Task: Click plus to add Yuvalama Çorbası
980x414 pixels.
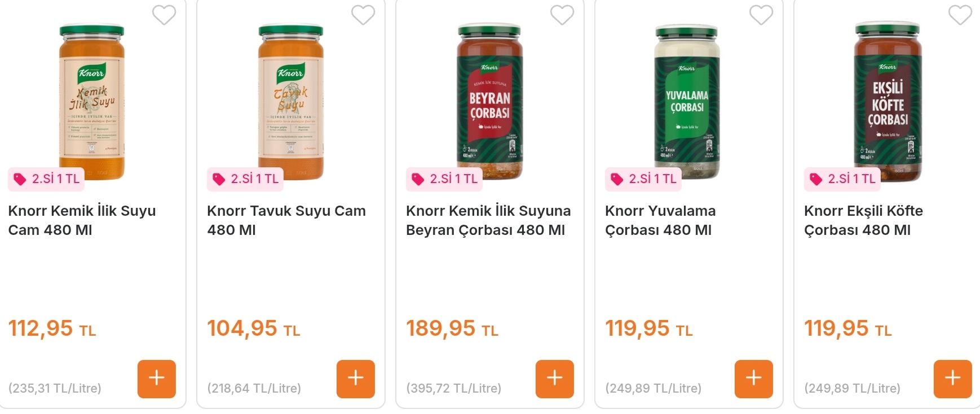Action: pos(754,379)
